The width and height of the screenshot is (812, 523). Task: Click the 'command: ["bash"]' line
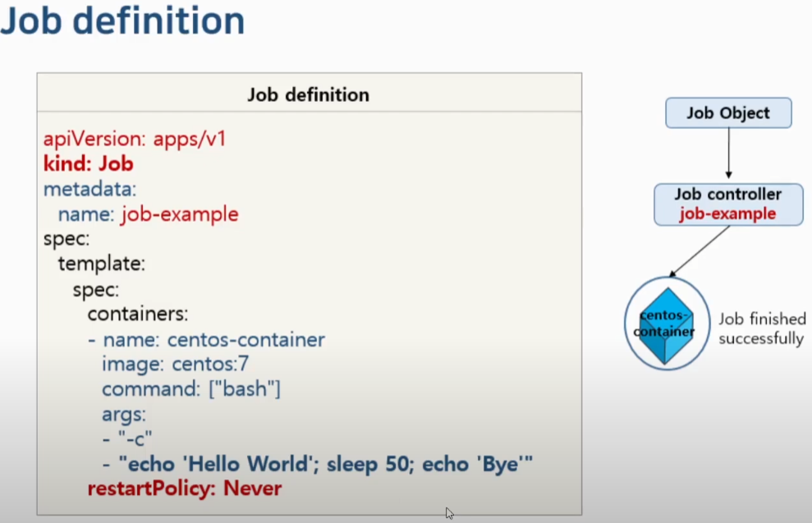(191, 389)
